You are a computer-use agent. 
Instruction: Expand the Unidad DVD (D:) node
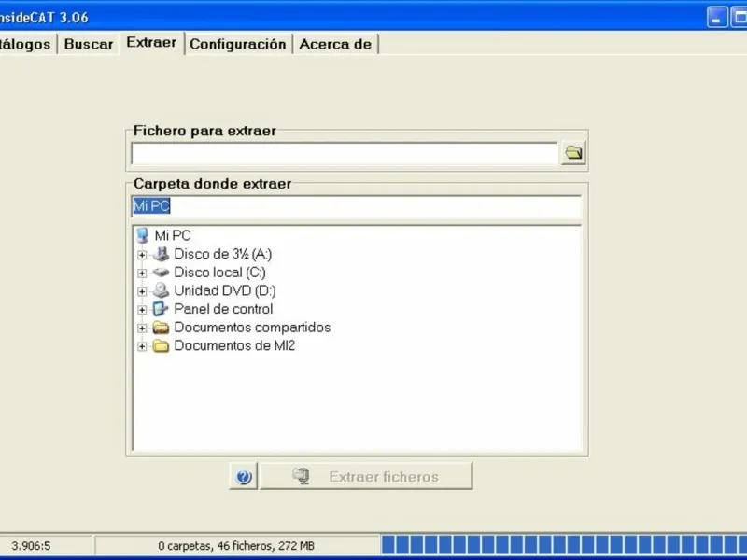coord(142,291)
